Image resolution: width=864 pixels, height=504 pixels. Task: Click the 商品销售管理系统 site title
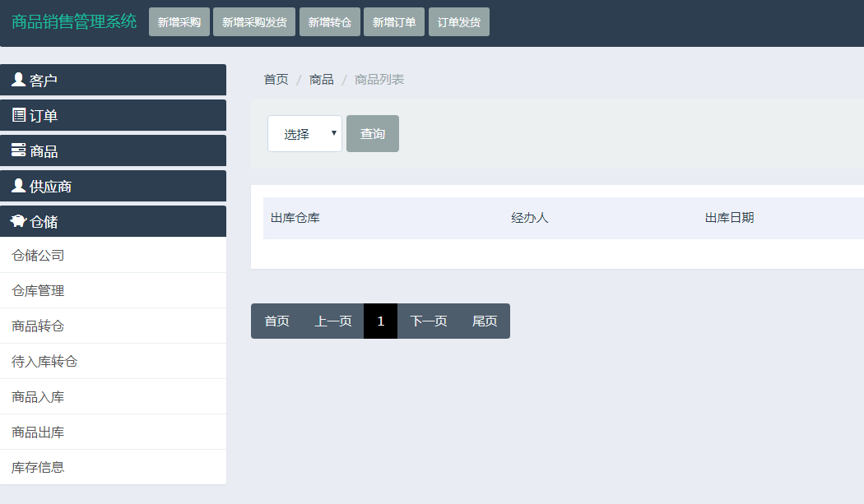pyautogui.click(x=74, y=22)
